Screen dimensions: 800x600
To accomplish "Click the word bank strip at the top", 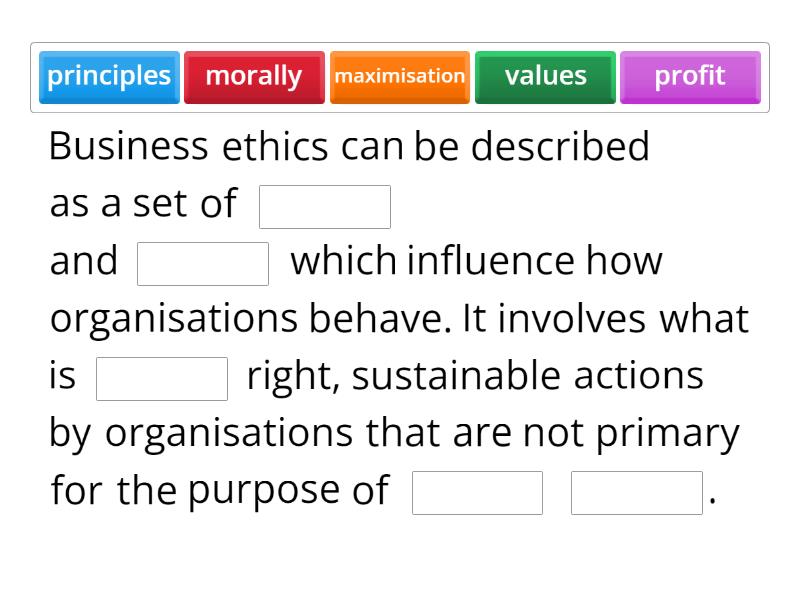I will [400, 77].
